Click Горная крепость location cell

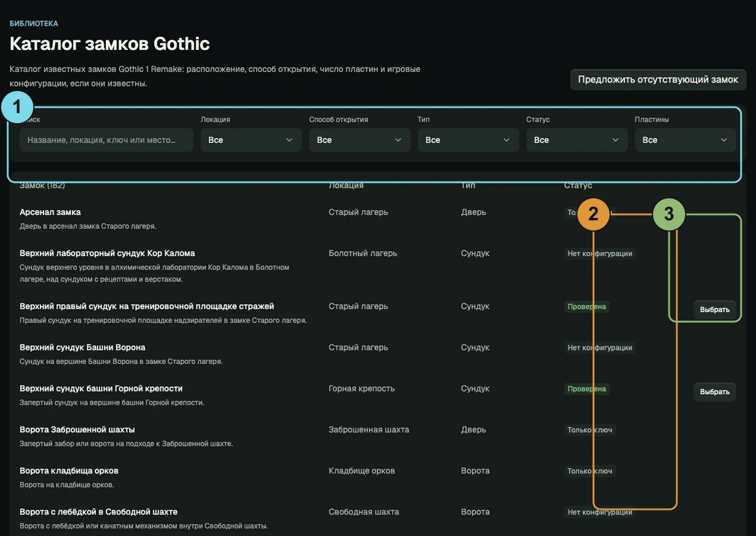pos(362,388)
